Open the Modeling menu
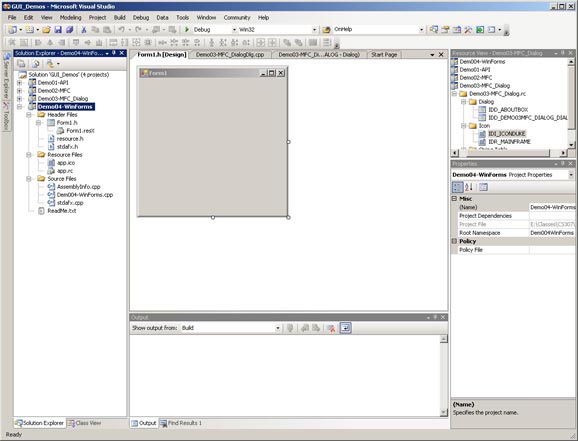Image resolution: width=578 pixels, height=441 pixels. pyautogui.click(x=70, y=17)
